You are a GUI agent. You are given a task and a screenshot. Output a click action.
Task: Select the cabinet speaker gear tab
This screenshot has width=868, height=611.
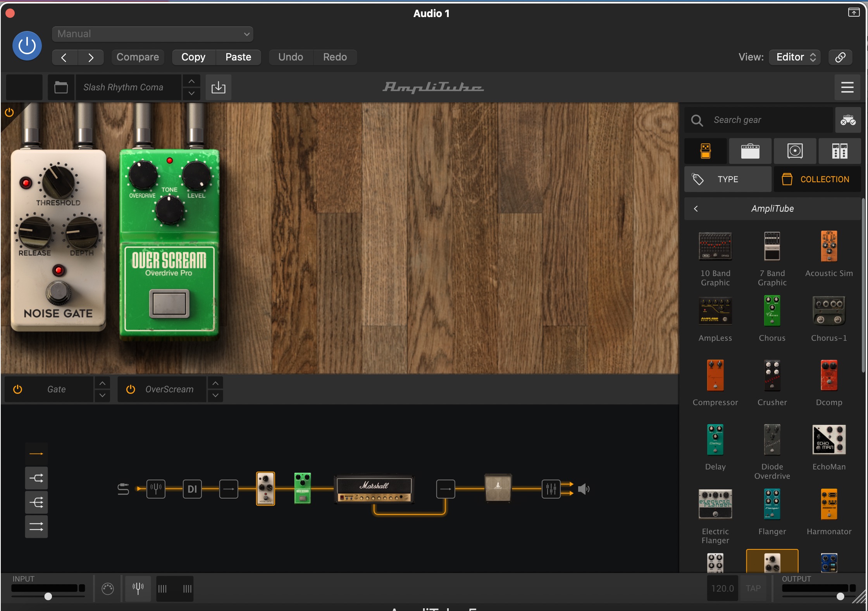(x=795, y=151)
